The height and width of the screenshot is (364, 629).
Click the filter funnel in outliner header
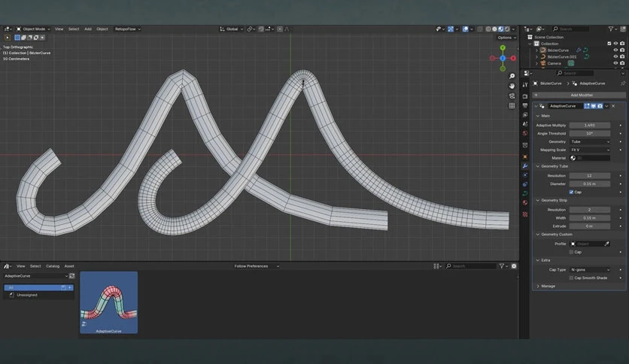coord(611,29)
